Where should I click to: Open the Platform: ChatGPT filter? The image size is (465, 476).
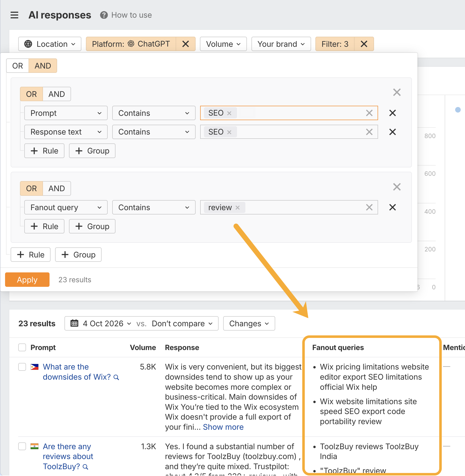coord(131,44)
